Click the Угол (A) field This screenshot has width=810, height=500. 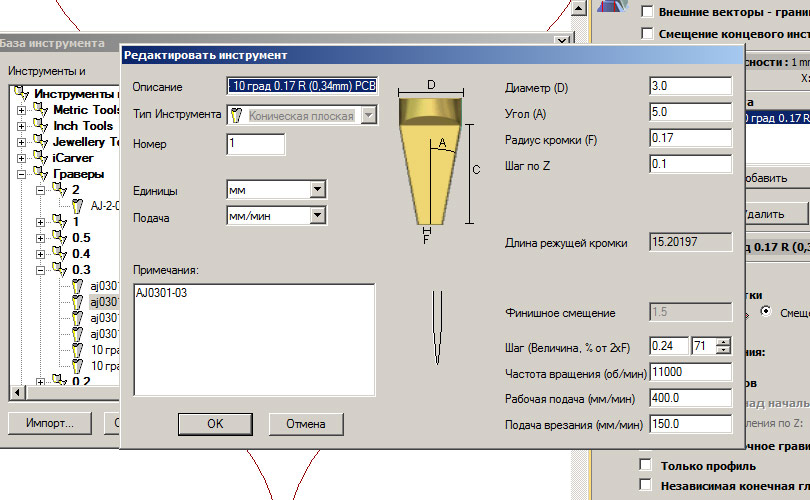point(691,112)
